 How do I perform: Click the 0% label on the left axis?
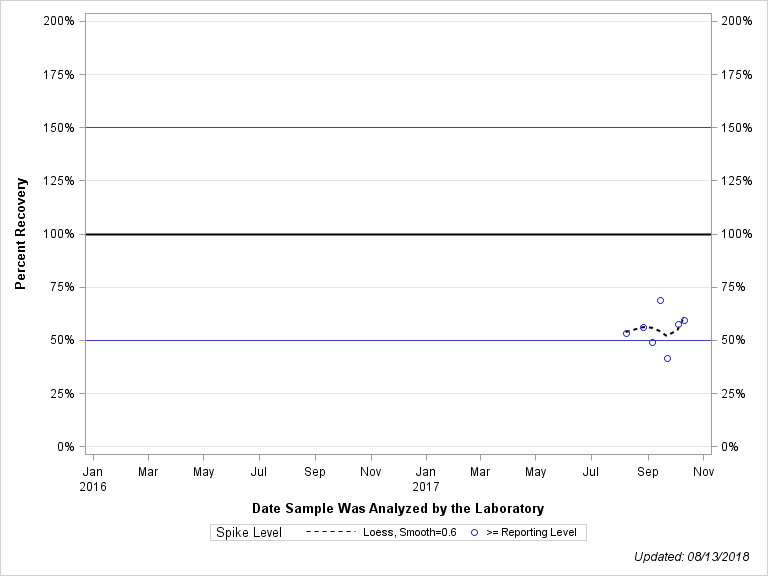[x=66, y=447]
